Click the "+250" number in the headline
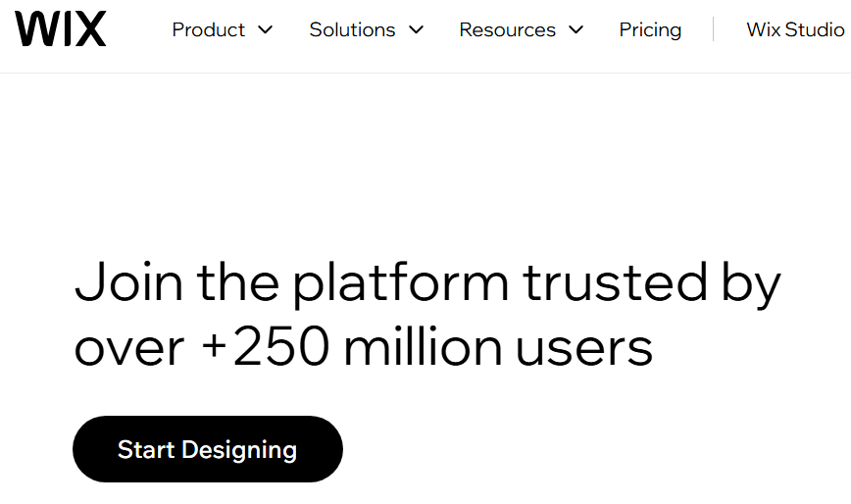This screenshot has height=504, width=851. (265, 346)
